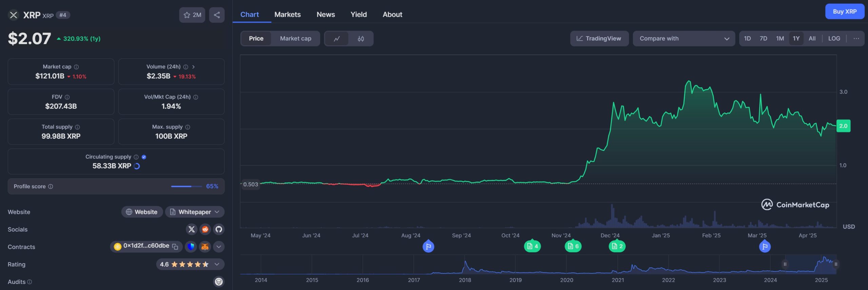The image size is (868, 290).
Task: Click the Mar '25 flag event marker
Action: tap(765, 246)
